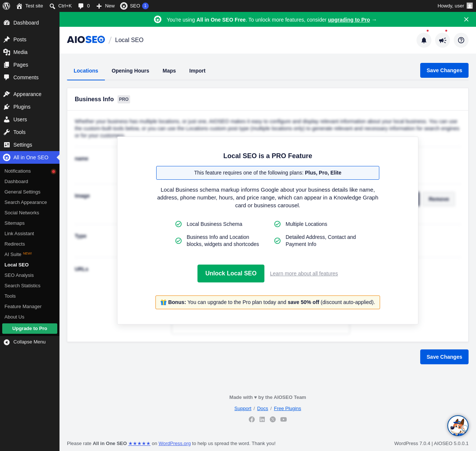Screen dimensions: 476x451
Task: Click the Plugins plug icon
Action: 7,107
